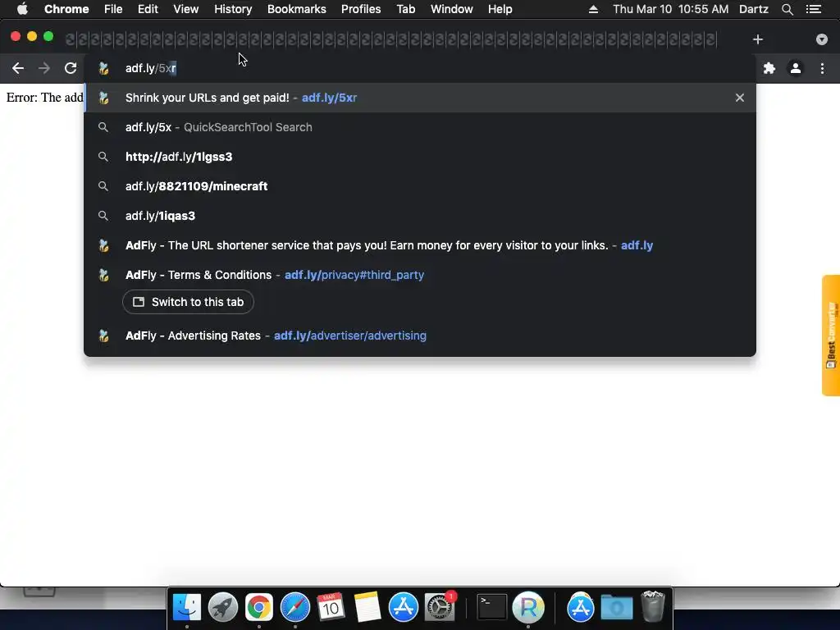Open the History menu
Viewport: 840px width, 630px height.
point(233,9)
